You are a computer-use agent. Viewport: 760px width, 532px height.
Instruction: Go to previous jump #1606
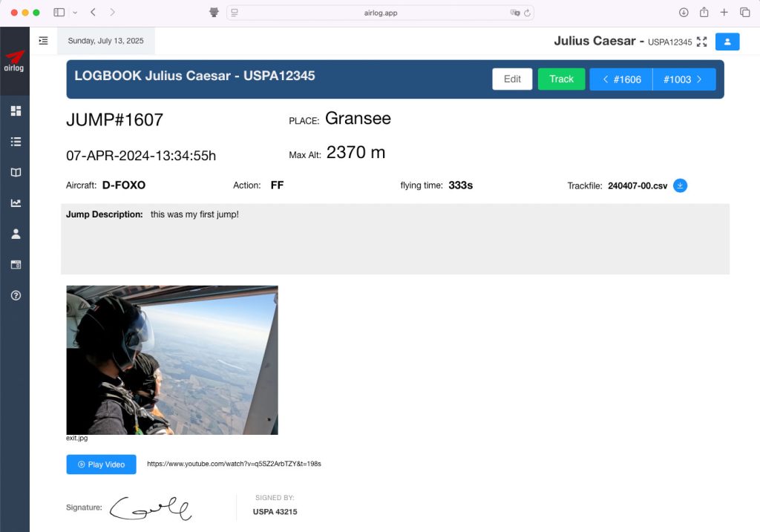tap(620, 79)
